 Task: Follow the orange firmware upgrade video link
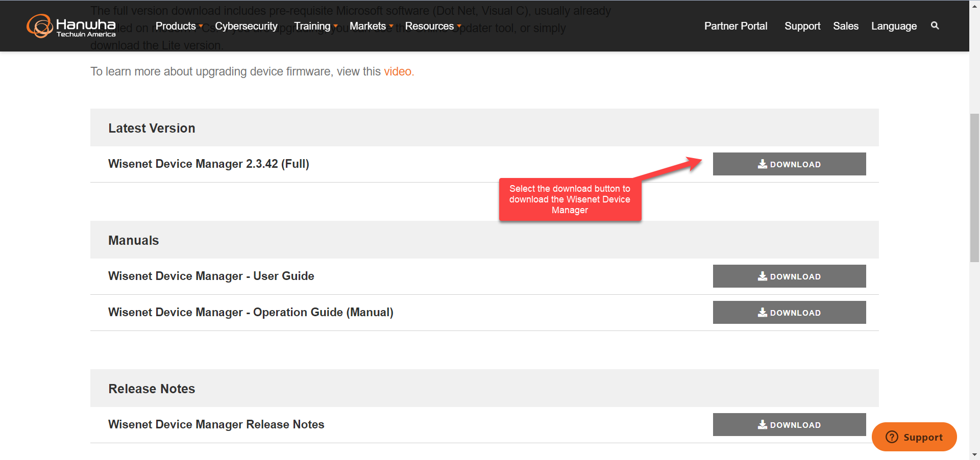(397, 72)
